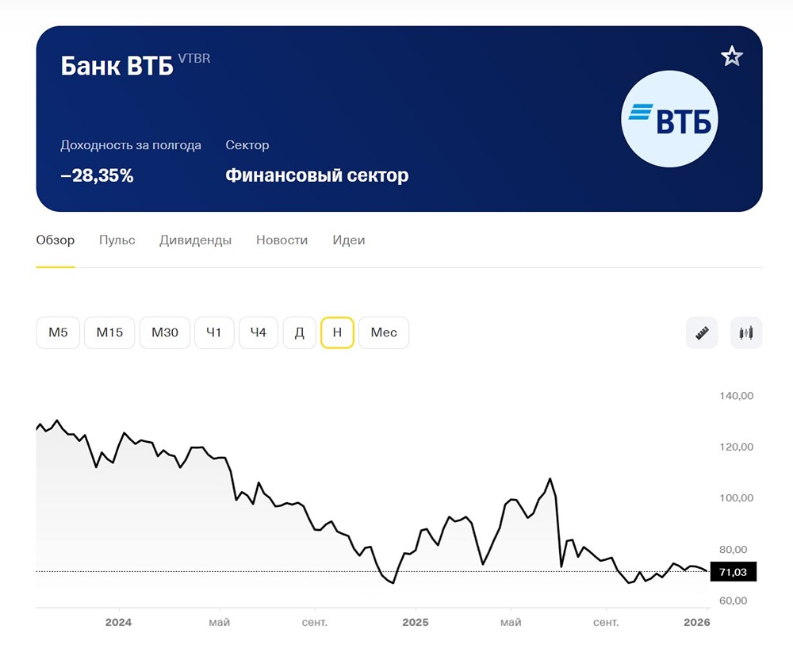Open the Обзор tab

56,240
